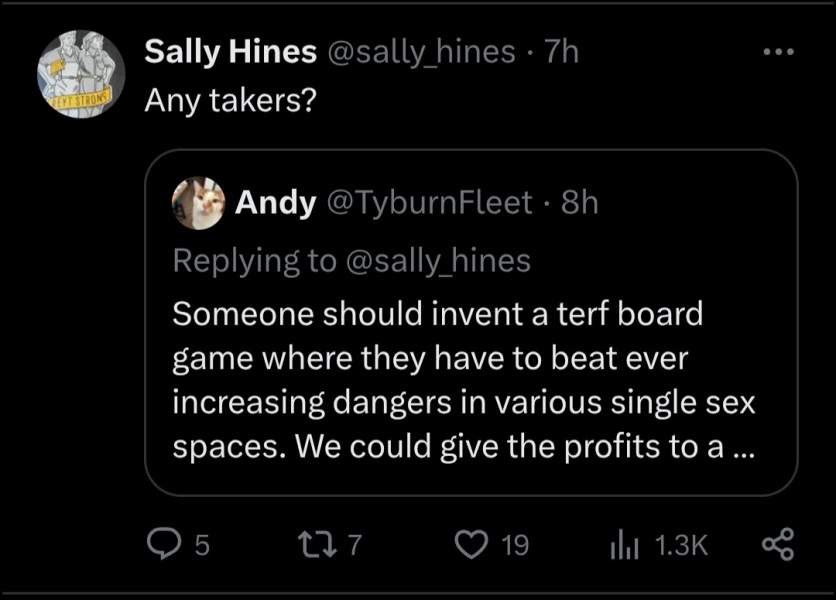
Task: Open the 8h timestamp in quote
Action: tap(580, 203)
